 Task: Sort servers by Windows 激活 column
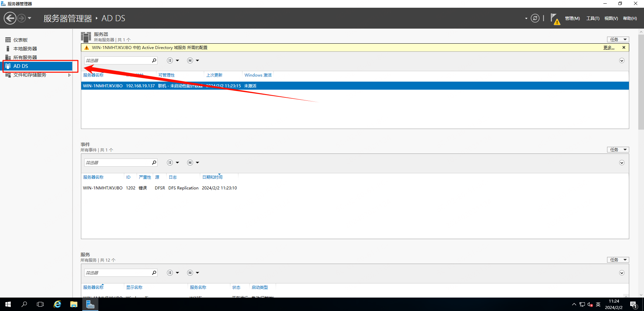pos(258,75)
